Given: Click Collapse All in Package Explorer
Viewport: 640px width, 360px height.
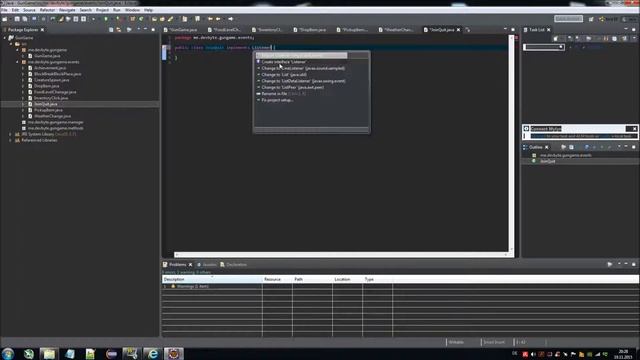Looking at the screenshot, I should pos(111,30).
